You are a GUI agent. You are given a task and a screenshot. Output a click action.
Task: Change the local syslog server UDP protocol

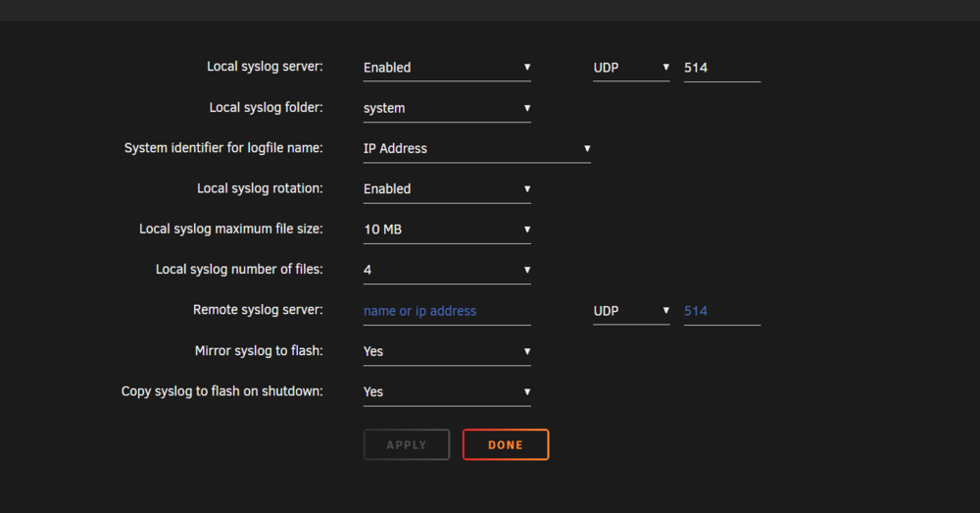coord(631,68)
